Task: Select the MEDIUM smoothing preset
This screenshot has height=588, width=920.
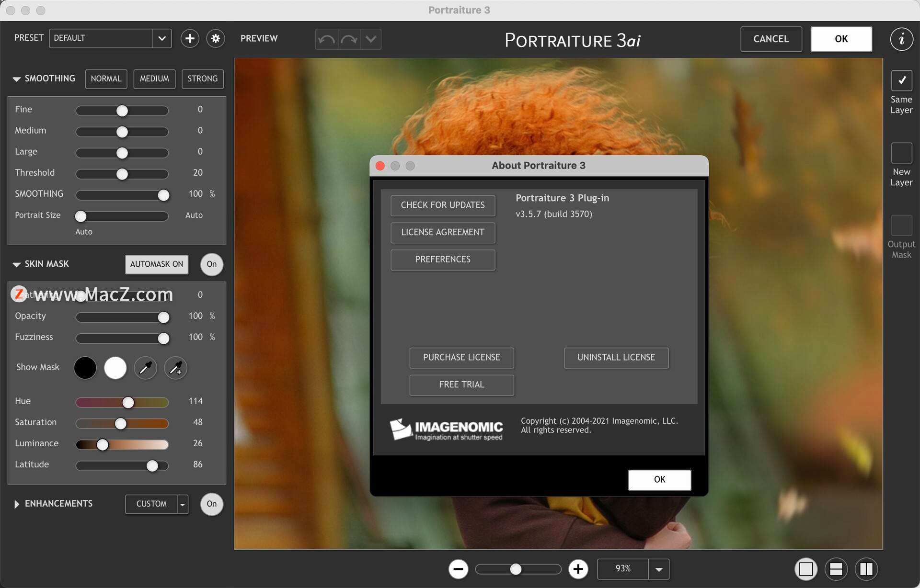Action: 154,79
